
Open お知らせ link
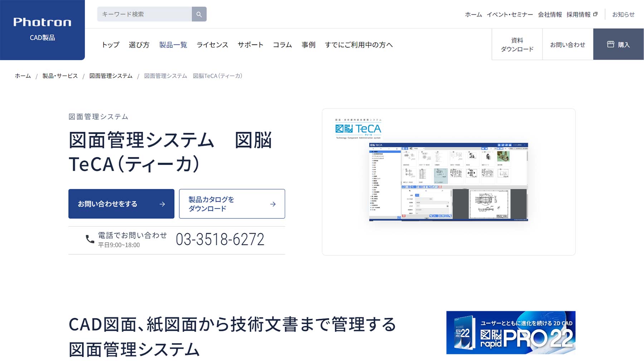click(x=623, y=15)
